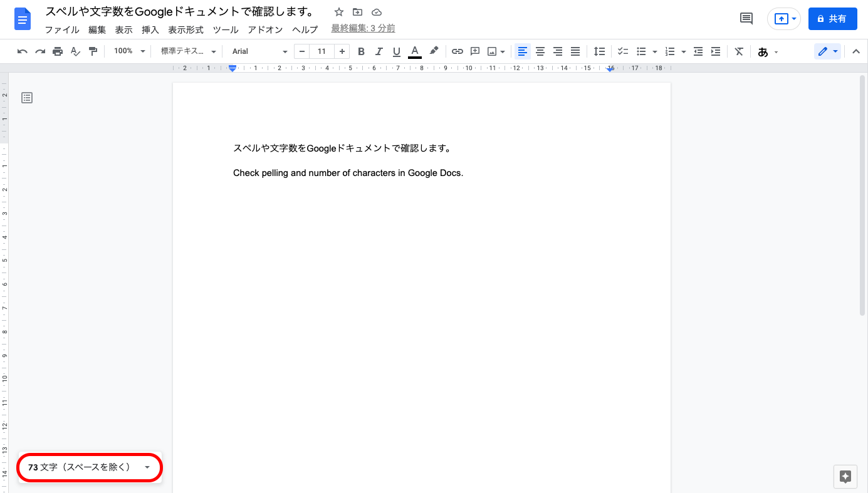
Task: Toggle underline formatting
Action: coord(396,51)
